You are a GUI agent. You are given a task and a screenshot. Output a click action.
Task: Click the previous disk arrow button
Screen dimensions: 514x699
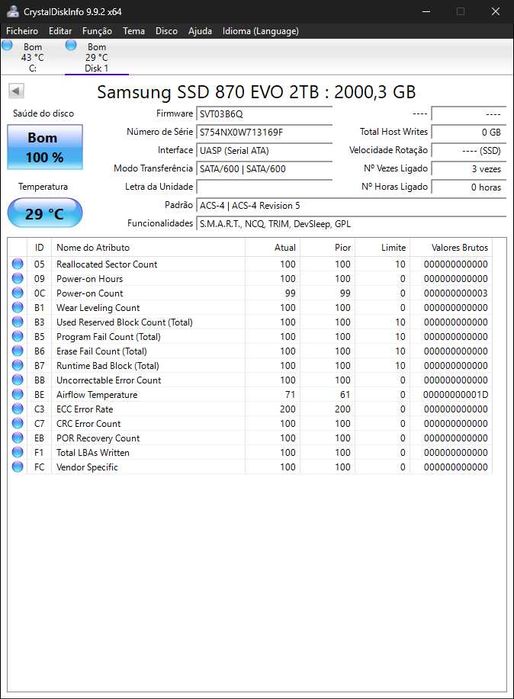16,91
